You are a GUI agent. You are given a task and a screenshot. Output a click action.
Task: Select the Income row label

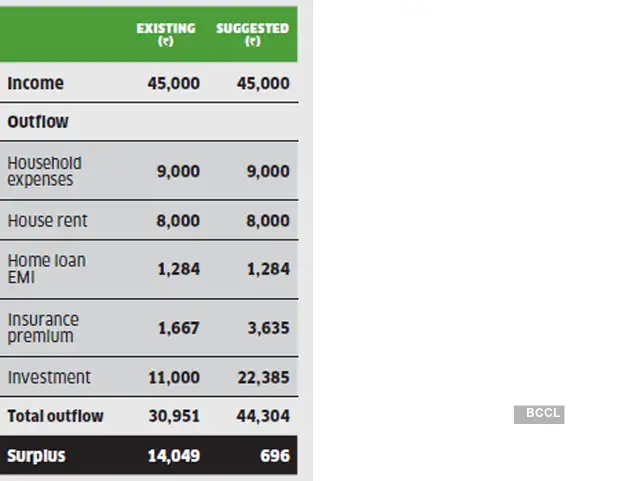(35, 83)
